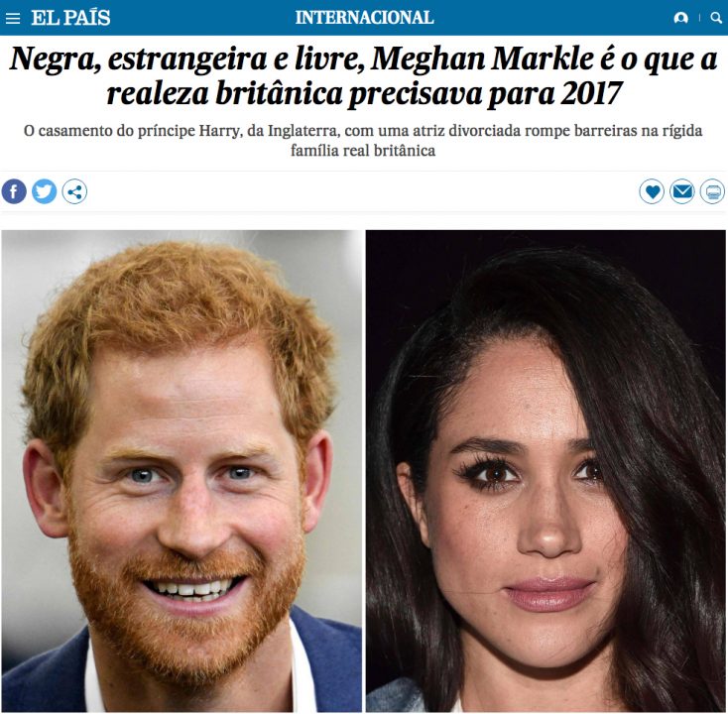This screenshot has width=728, height=714.
Task: Click the headline line 'realeza britânica precisava para 2017'
Action: click(364, 94)
